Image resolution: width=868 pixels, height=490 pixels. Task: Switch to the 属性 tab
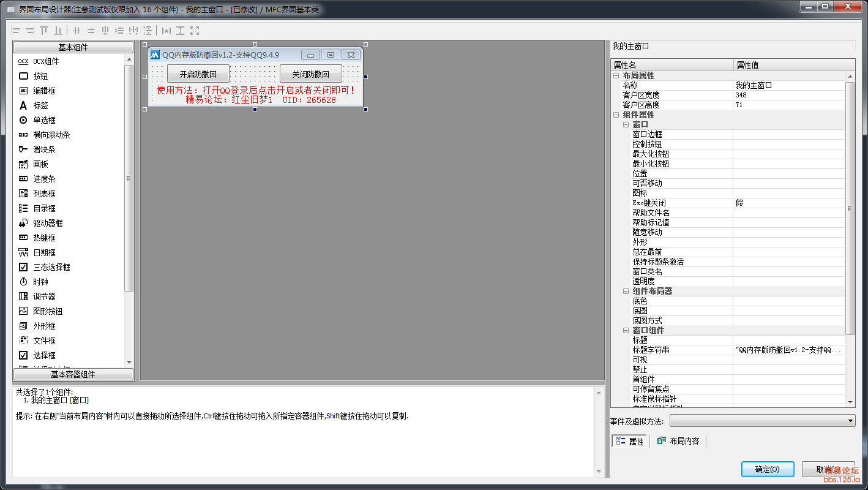pyautogui.click(x=630, y=441)
